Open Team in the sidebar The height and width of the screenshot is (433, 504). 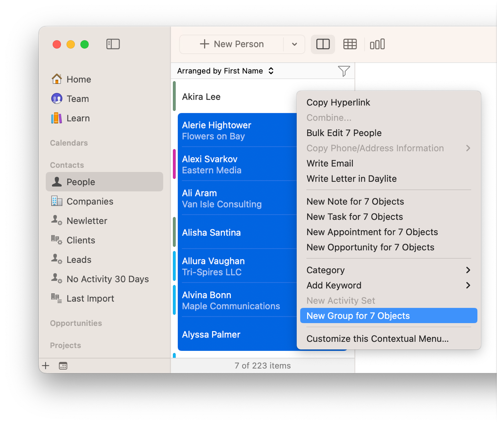coord(77,99)
